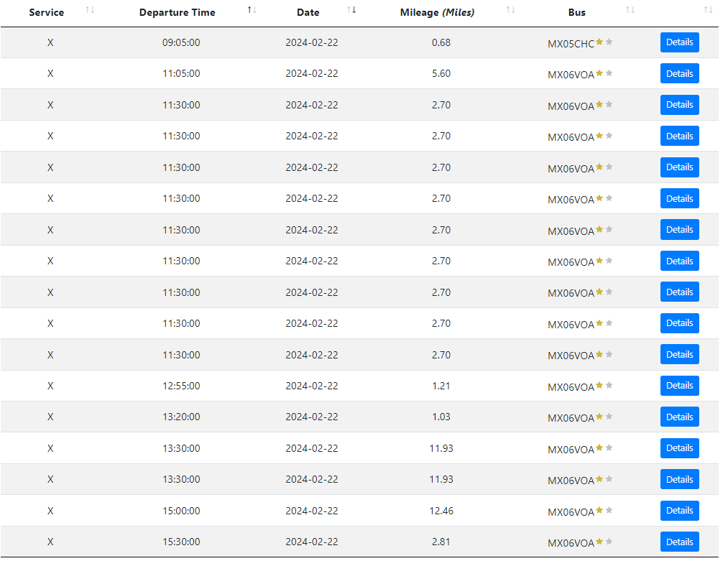Toggle gold star in the 15:30:00 row
The width and height of the screenshot is (728, 561).
599,542
